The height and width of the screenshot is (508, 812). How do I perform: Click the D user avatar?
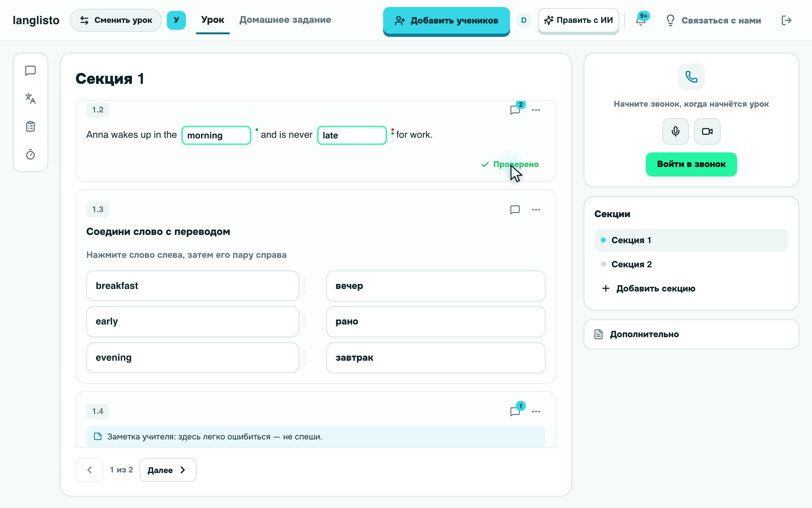(524, 21)
